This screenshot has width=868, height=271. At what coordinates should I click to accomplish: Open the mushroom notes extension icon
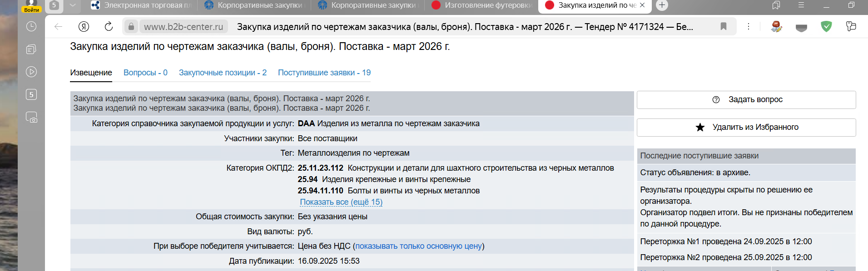777,27
